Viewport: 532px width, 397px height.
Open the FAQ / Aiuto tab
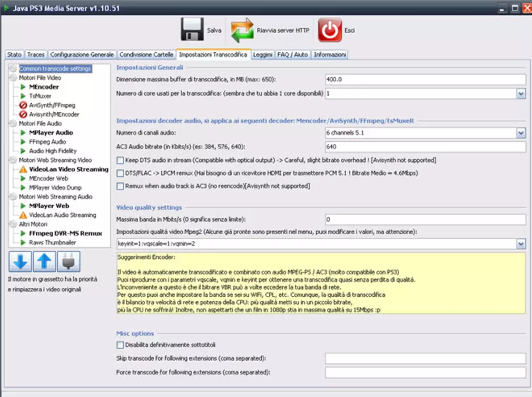pos(292,54)
